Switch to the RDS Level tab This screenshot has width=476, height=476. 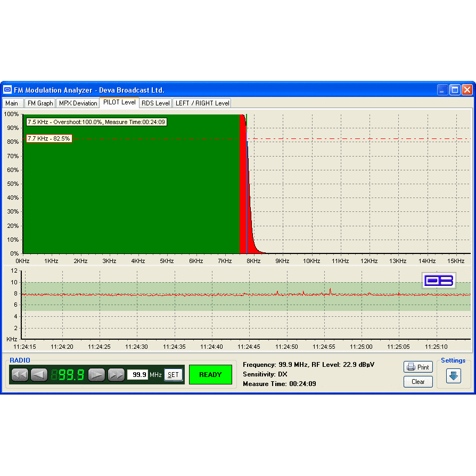tap(155, 103)
